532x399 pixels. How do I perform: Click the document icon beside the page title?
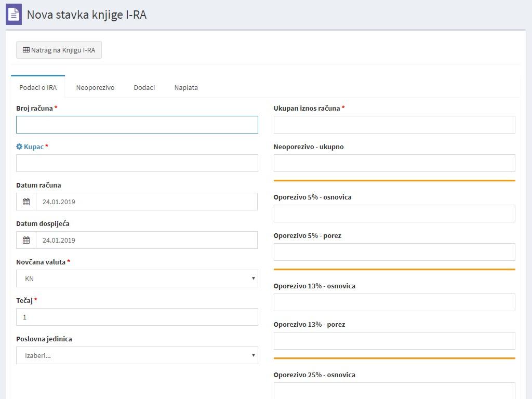pyautogui.click(x=14, y=14)
